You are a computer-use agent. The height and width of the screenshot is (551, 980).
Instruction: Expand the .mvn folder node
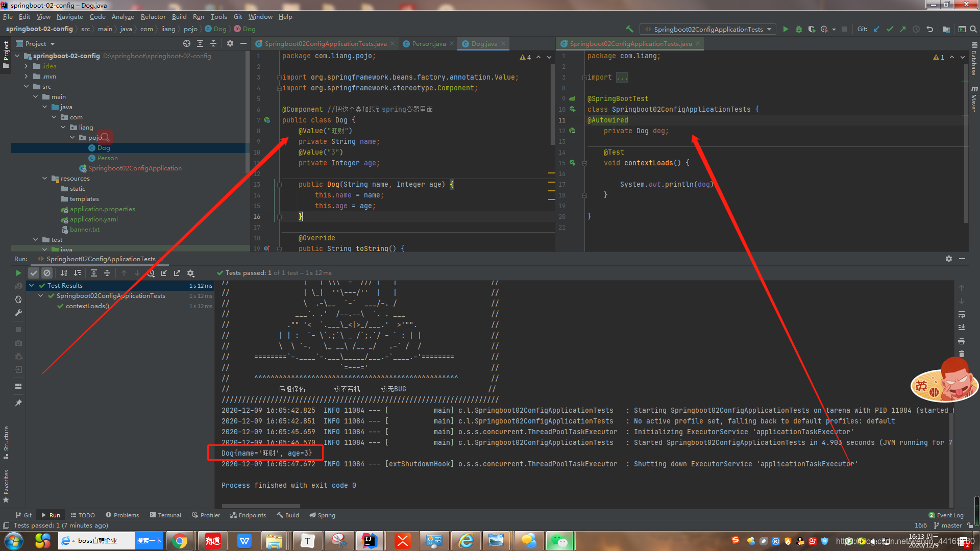tap(26, 77)
